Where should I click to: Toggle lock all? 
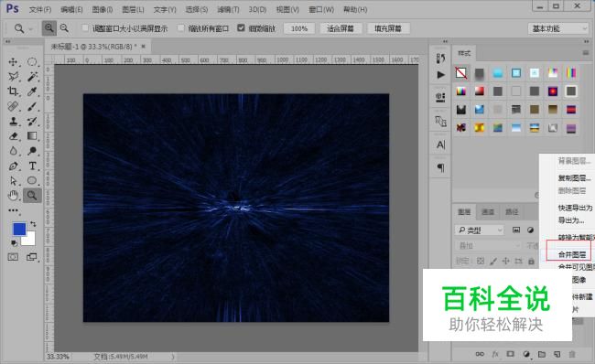pos(531,261)
